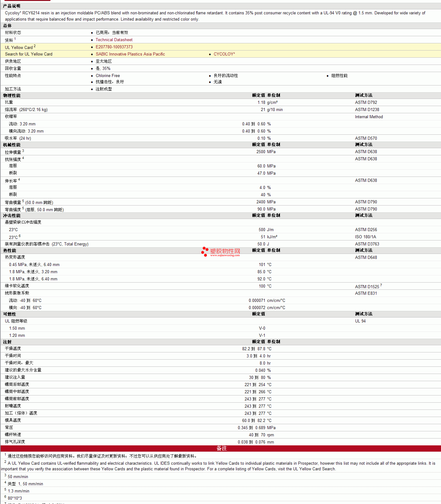Select the Izod impact value 500 J/m
Screen dimensions: 441x504
(x=266, y=230)
